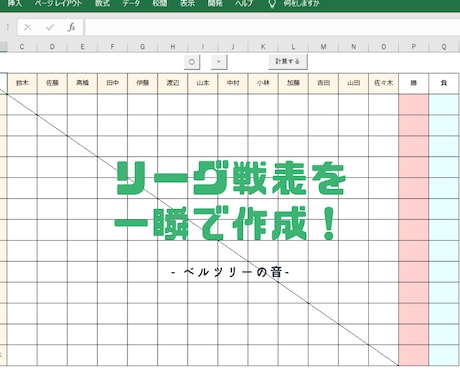Select column M header

coord(323,47)
